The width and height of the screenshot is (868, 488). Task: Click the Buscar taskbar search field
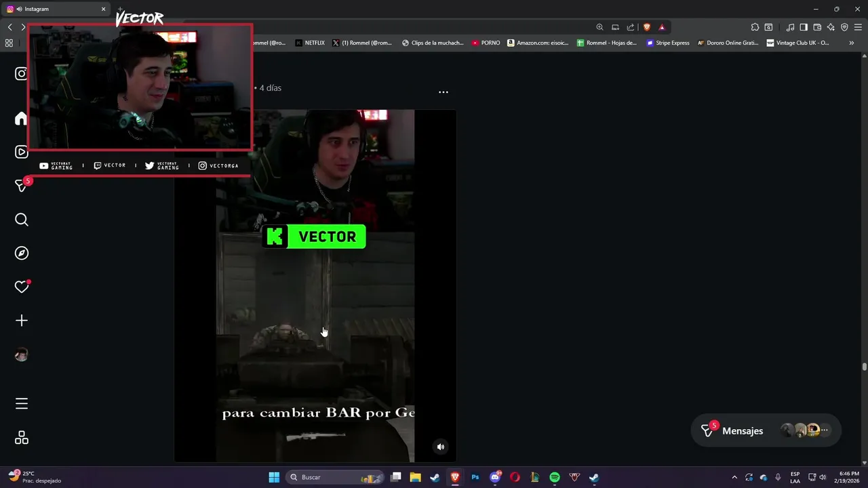pos(336,477)
